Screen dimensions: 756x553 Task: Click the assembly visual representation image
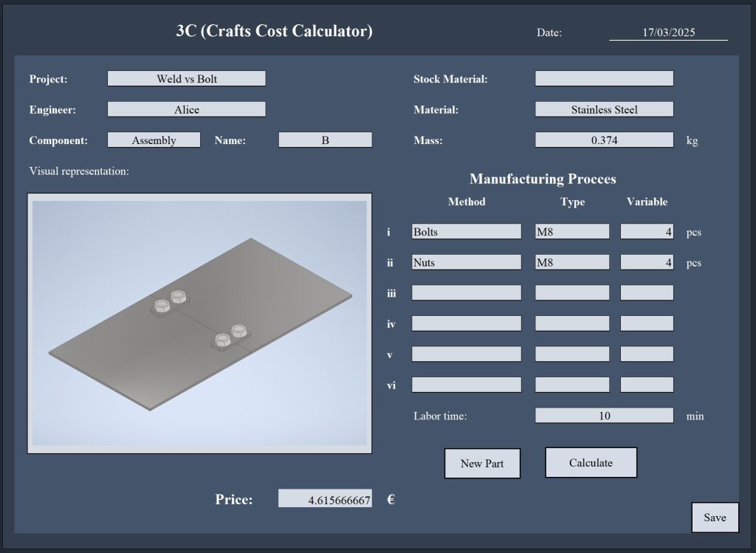click(199, 323)
